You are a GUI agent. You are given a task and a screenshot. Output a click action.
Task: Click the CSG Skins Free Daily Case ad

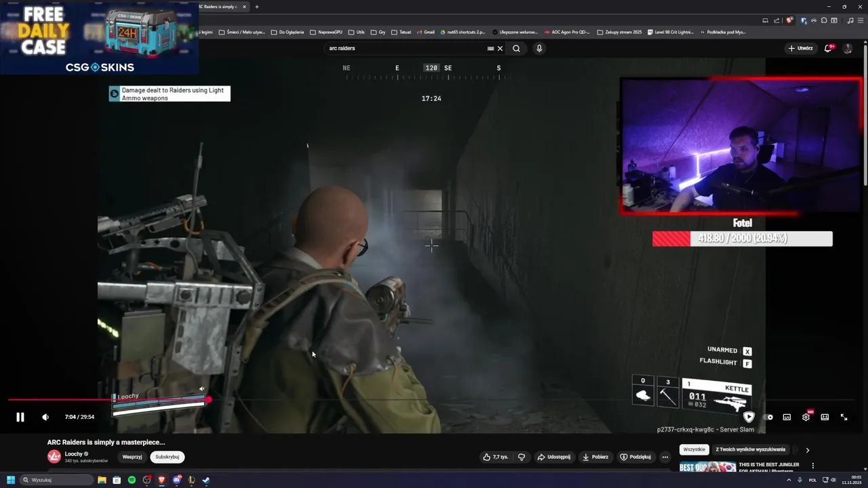pos(100,37)
